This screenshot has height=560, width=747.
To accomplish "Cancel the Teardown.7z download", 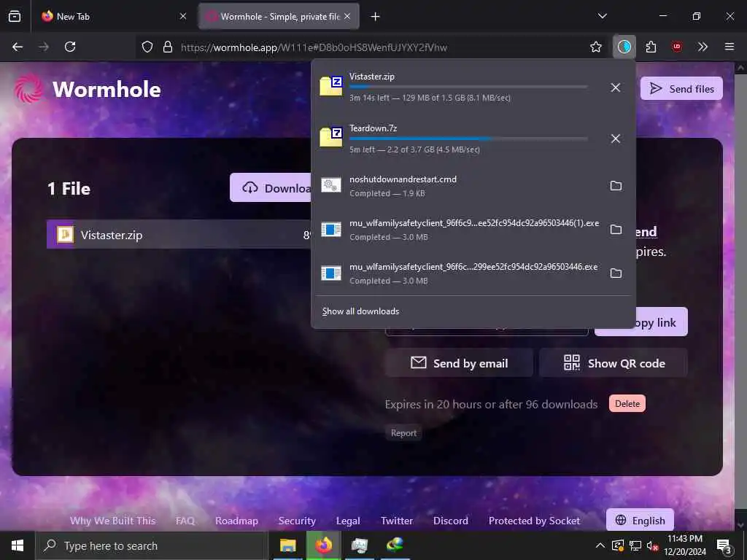I will (616, 139).
